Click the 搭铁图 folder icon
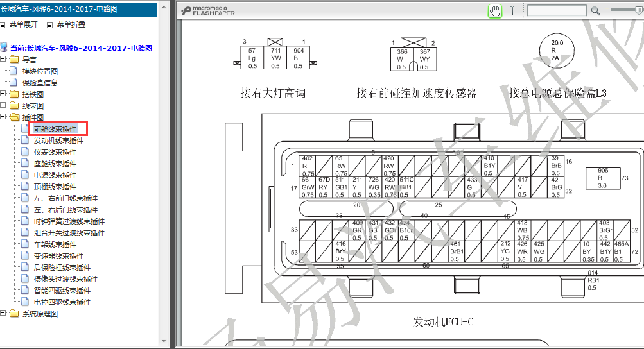The image size is (644, 349). (14, 94)
